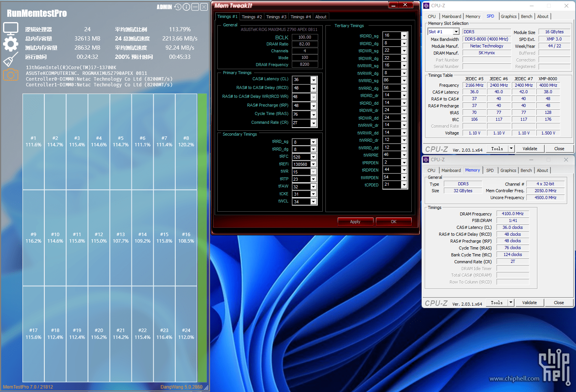Screen dimensions: 576x392
Task: Select CPU tab in CPU-Z Memory window
Action: (431, 170)
